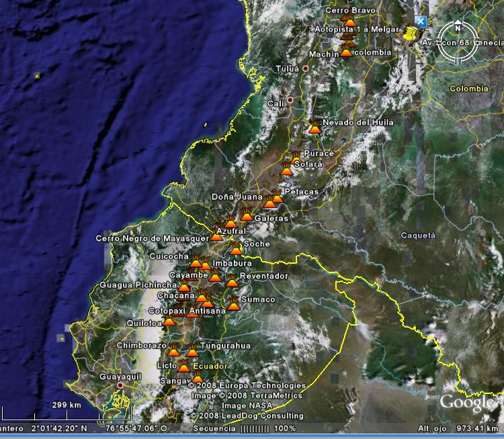The image size is (504, 439).
Task: Click the Sumaco volcano marker
Action: (234, 303)
